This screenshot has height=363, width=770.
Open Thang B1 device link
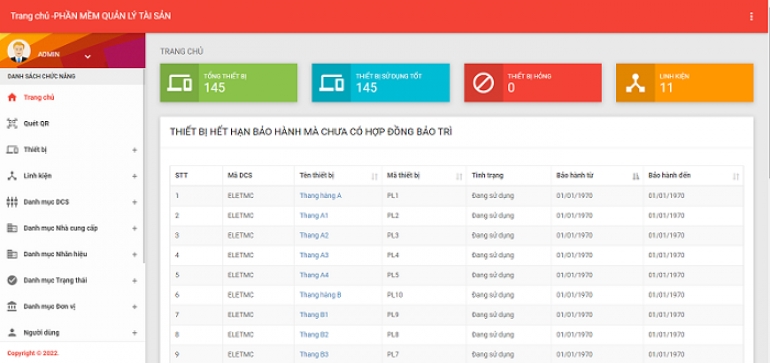(314, 314)
